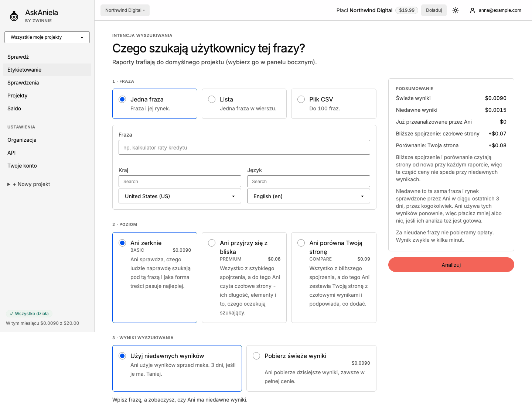This screenshot has height=406, width=532.
Task: Click the user profile icon
Action: point(472,10)
